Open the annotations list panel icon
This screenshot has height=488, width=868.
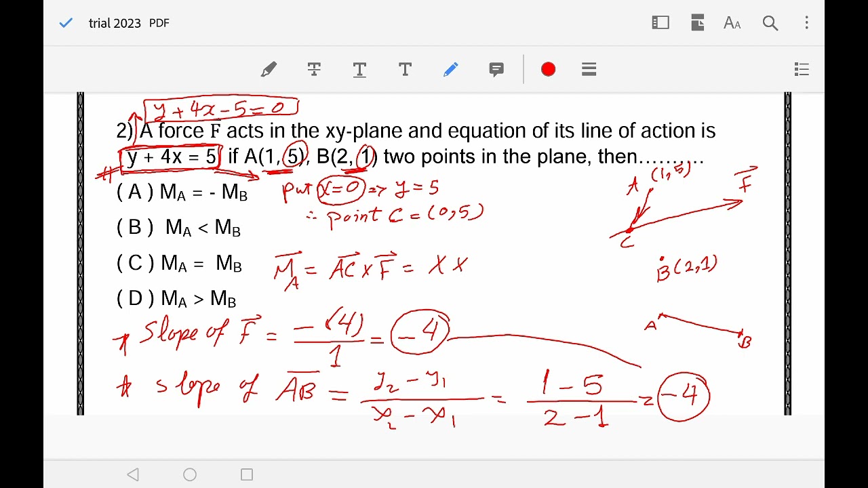coord(802,69)
